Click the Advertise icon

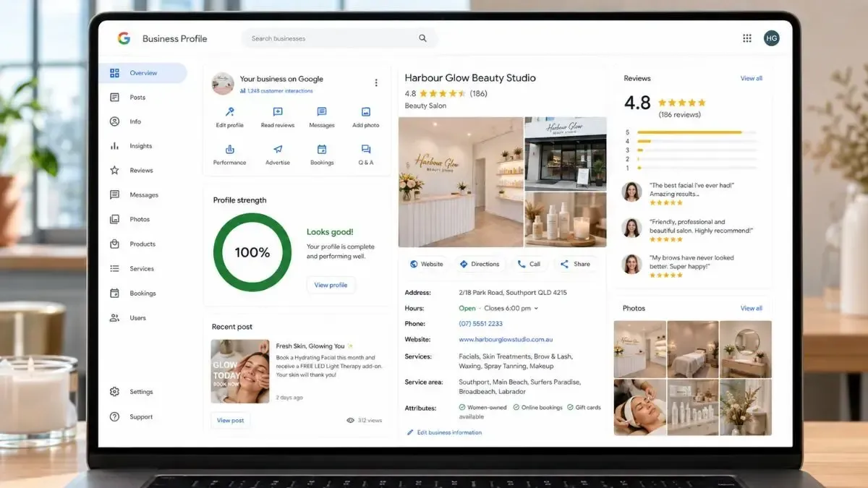(x=278, y=150)
